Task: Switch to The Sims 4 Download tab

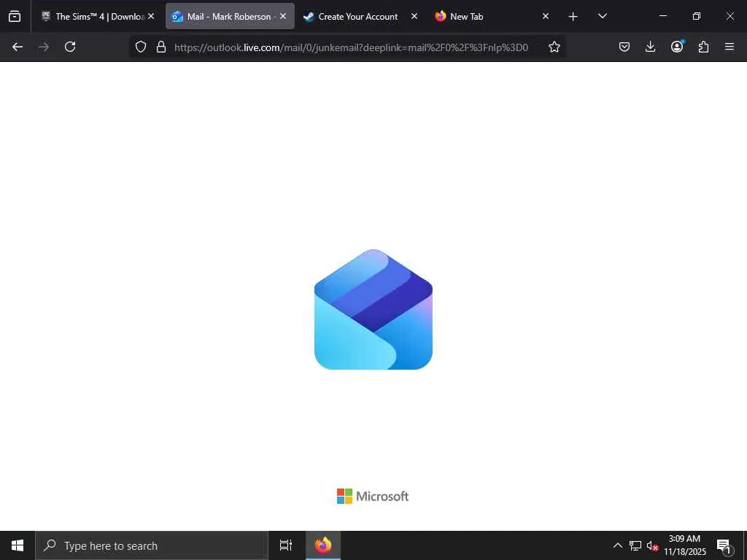Action: coord(98,16)
